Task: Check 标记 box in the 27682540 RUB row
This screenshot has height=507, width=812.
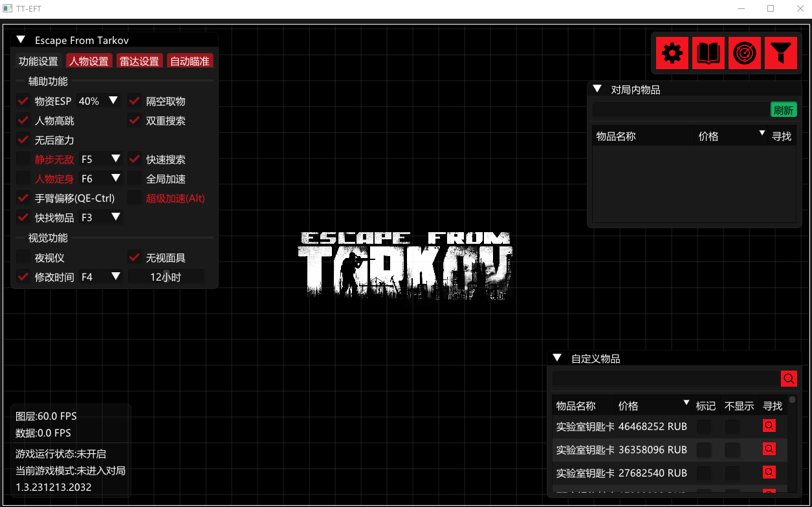Action: coord(704,473)
